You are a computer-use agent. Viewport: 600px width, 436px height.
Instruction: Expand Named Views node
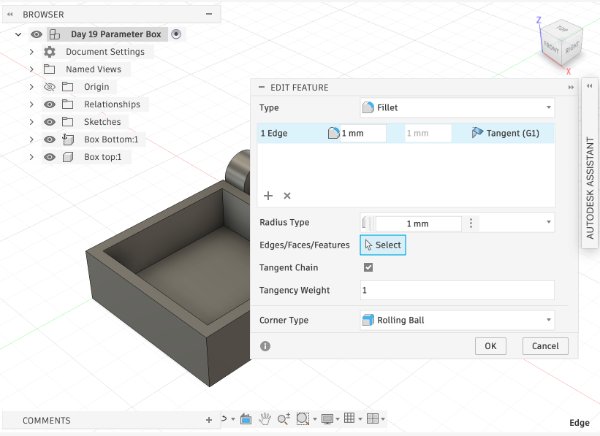click(x=32, y=69)
